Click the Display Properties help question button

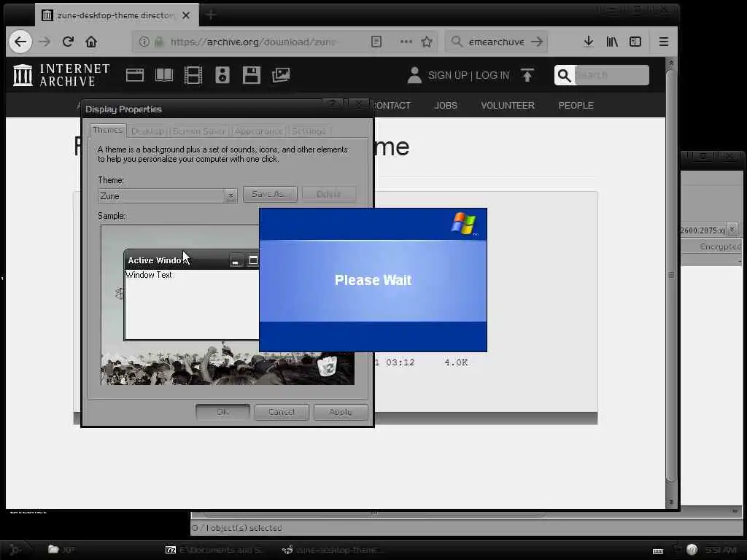(x=333, y=104)
